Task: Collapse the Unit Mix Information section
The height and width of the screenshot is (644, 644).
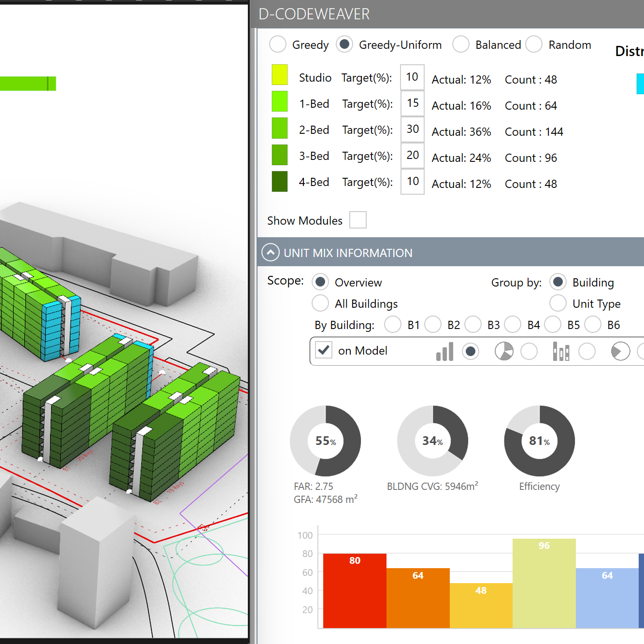Action: point(271,253)
